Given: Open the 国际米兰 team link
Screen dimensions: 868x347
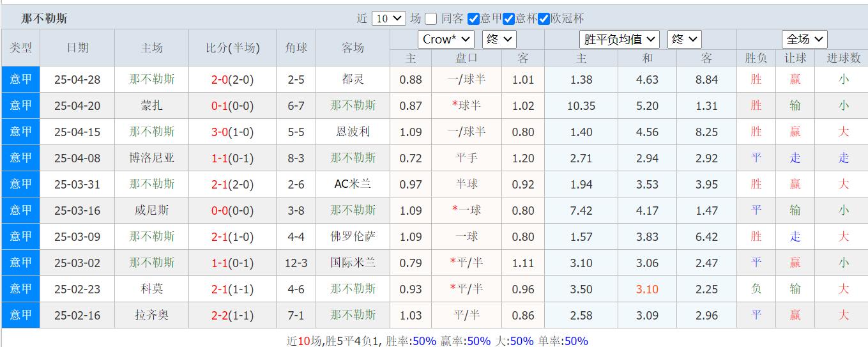Looking at the screenshot, I should 353,263.
